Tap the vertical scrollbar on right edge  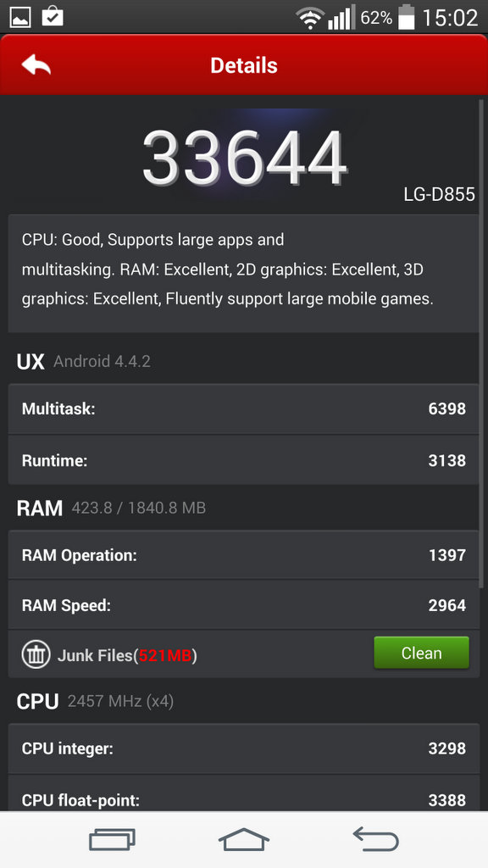pos(481,344)
